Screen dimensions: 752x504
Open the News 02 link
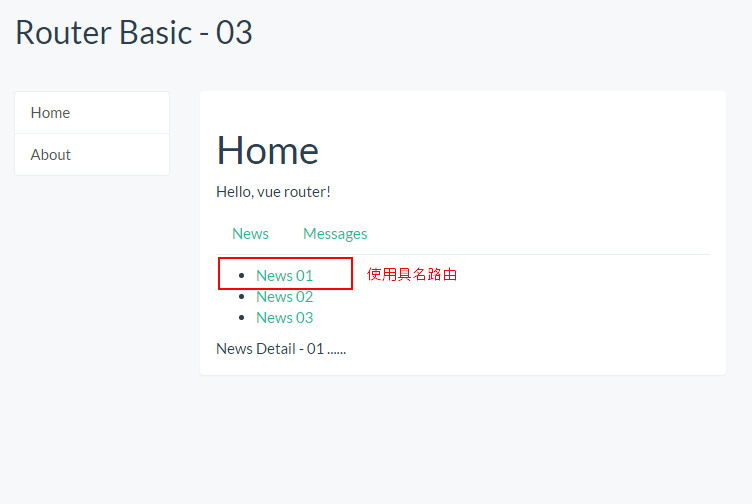click(284, 297)
